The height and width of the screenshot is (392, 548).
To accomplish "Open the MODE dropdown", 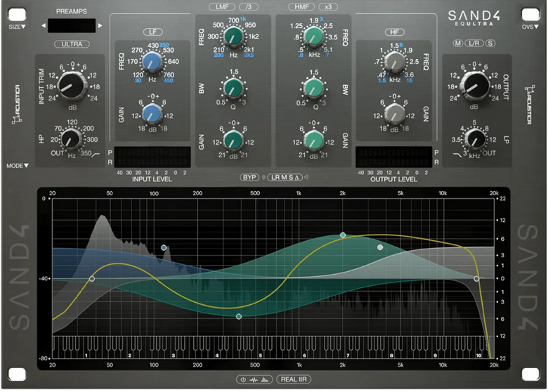I will [18, 166].
